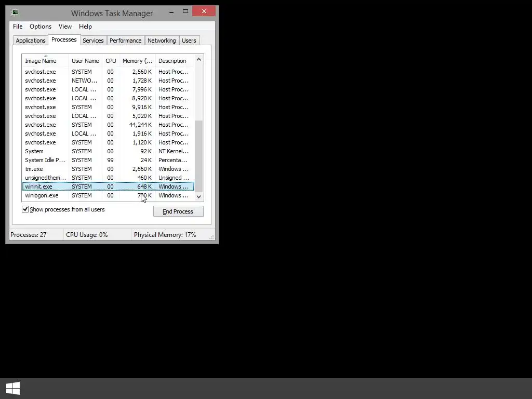Switch to the Services tab

(93, 41)
